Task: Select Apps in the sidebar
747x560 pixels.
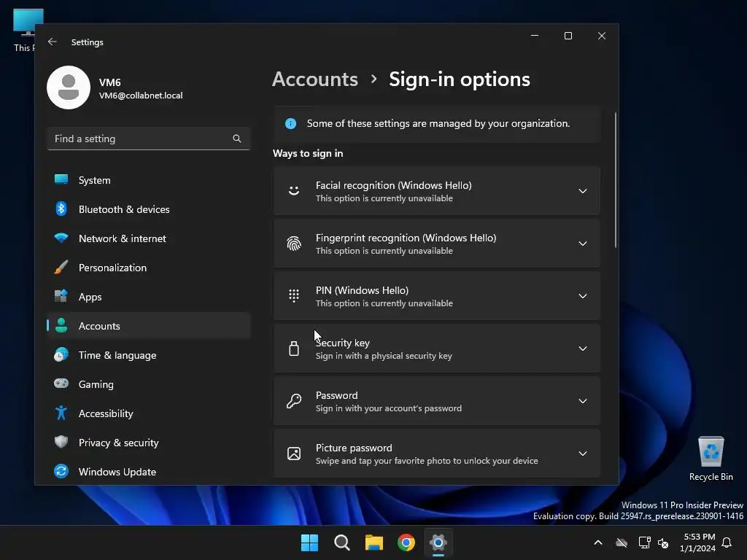Action: (x=149, y=297)
